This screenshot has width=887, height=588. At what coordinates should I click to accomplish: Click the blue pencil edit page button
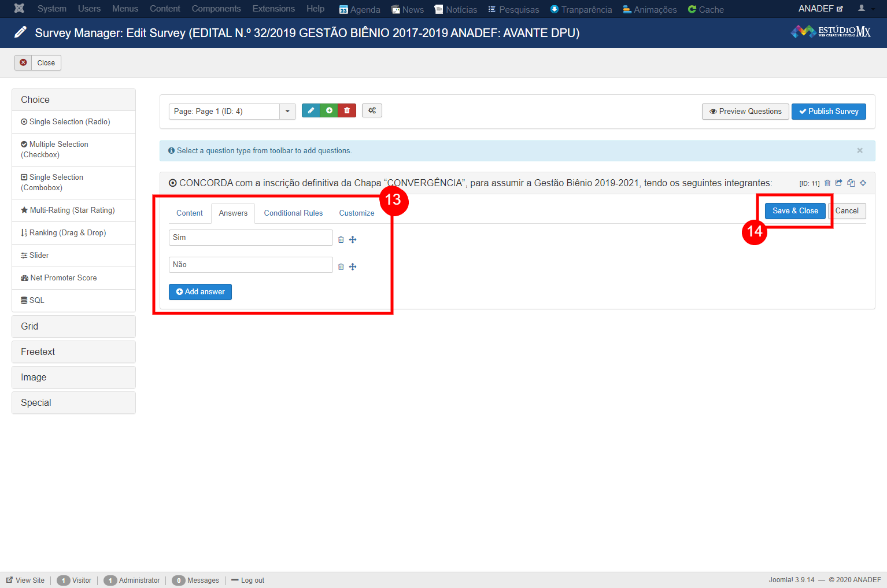[x=311, y=110]
